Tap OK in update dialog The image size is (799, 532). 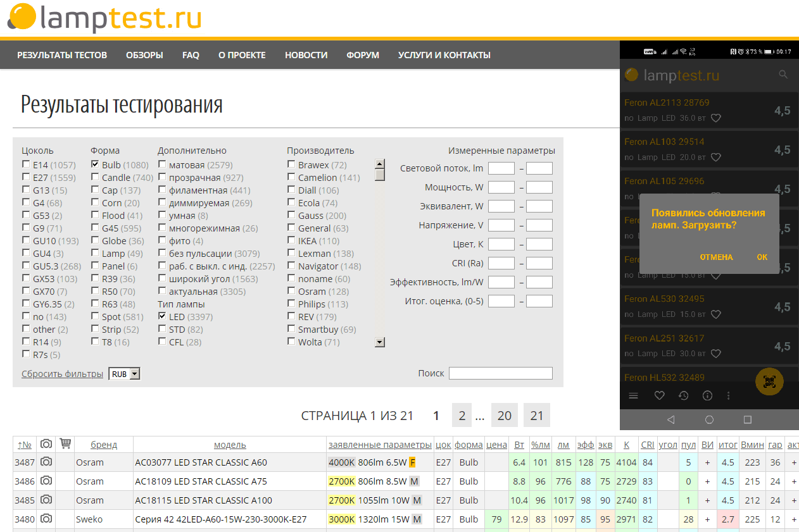(762, 257)
